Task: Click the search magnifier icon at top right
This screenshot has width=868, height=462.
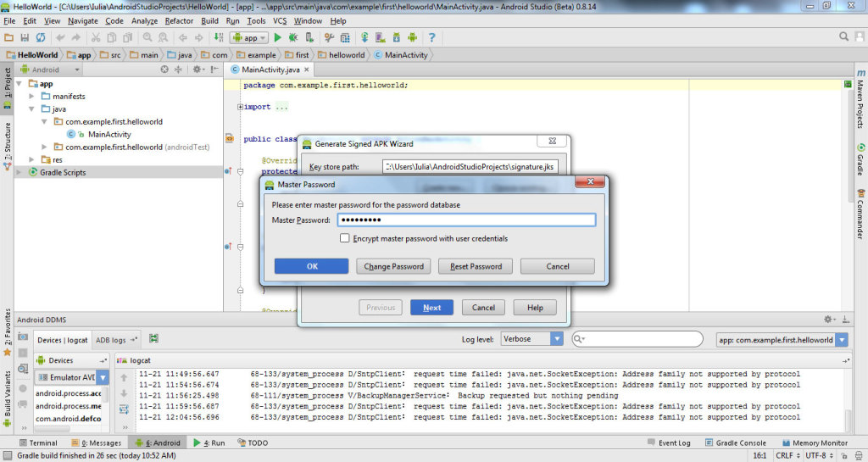Action: pos(843,36)
